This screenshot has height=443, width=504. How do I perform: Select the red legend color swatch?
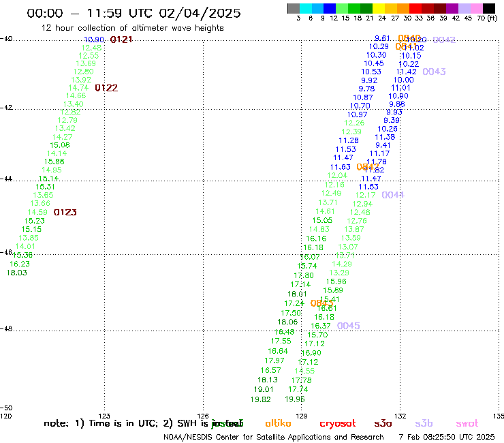[415, 8]
